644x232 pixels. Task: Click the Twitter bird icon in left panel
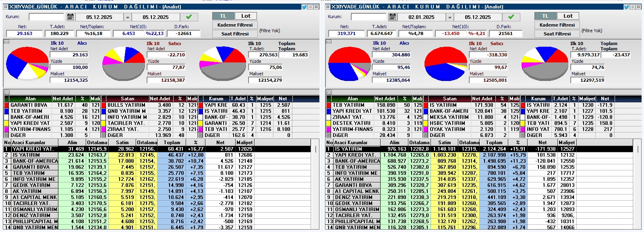(x=304, y=7)
